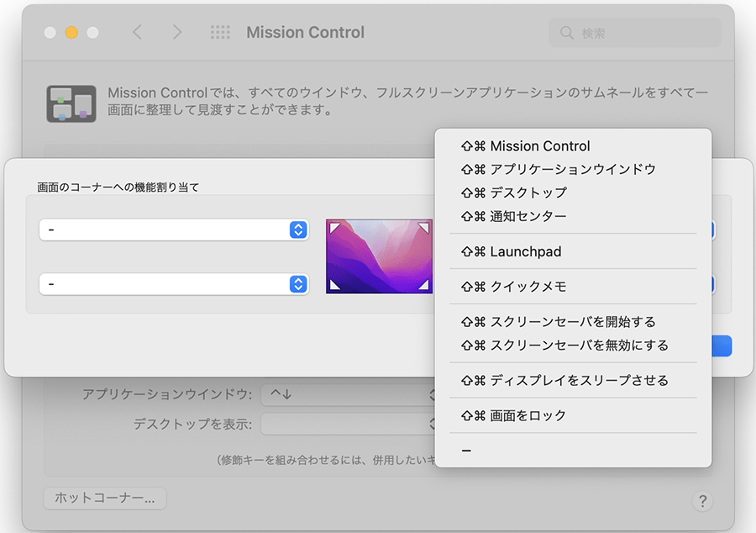
Task: Choose Mission Control from the corner menu
Action: pyautogui.click(x=573, y=146)
